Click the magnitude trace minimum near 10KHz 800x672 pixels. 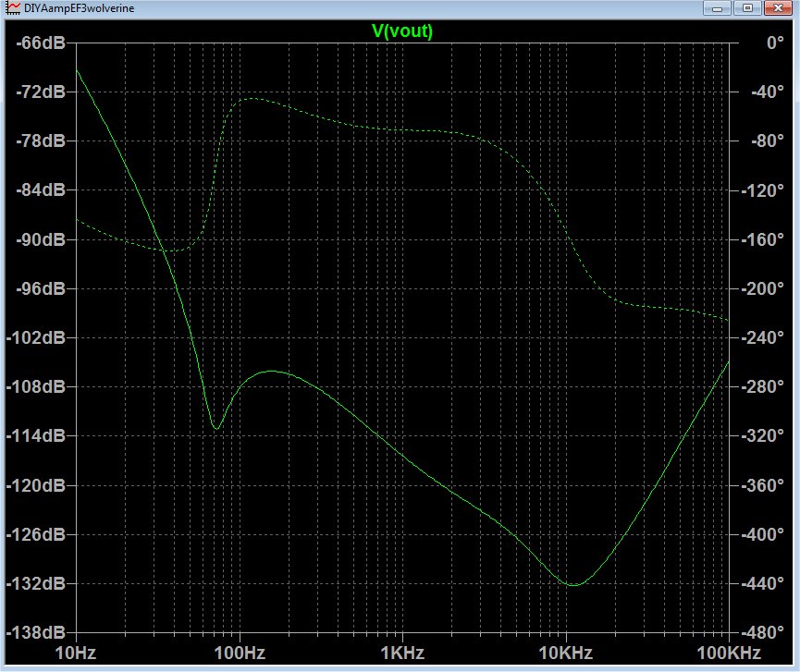tap(573, 585)
